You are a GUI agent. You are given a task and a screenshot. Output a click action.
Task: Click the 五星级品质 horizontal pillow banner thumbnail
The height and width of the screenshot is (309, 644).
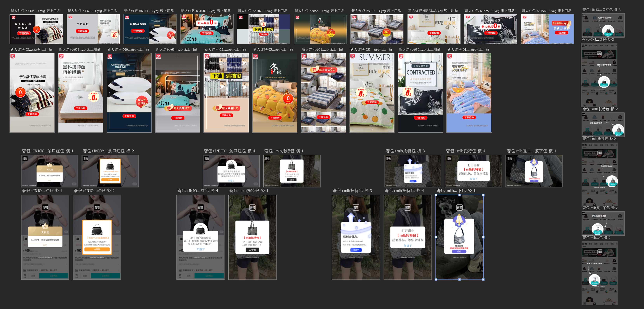[150, 29]
